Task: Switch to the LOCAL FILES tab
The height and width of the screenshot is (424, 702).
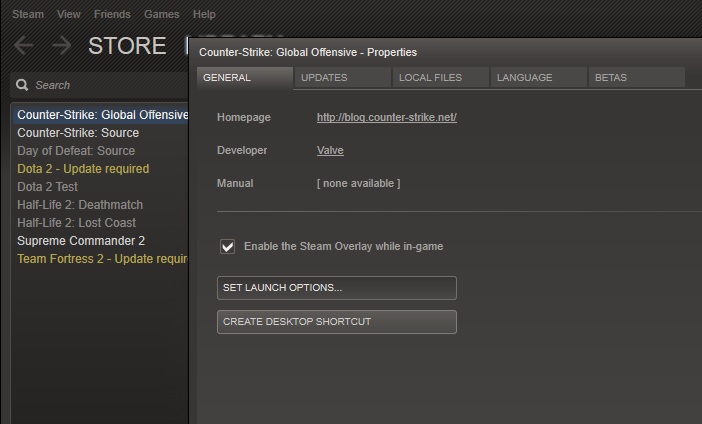Action: pos(441,78)
